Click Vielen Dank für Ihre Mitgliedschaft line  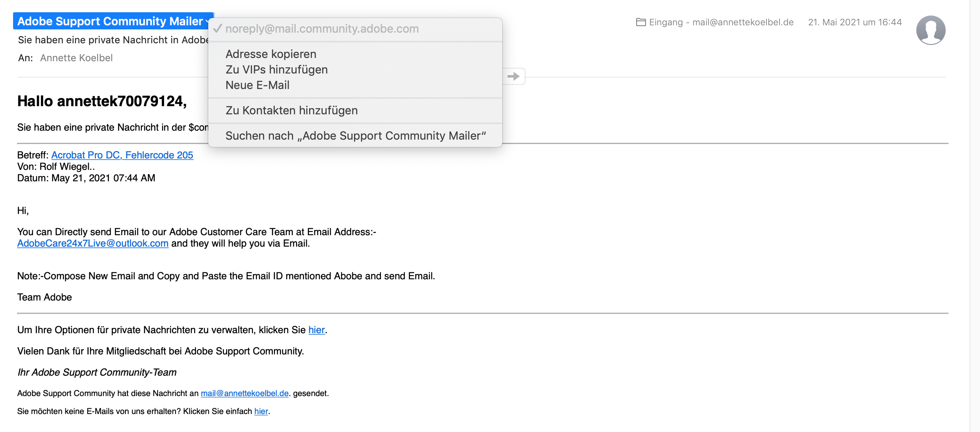point(160,351)
